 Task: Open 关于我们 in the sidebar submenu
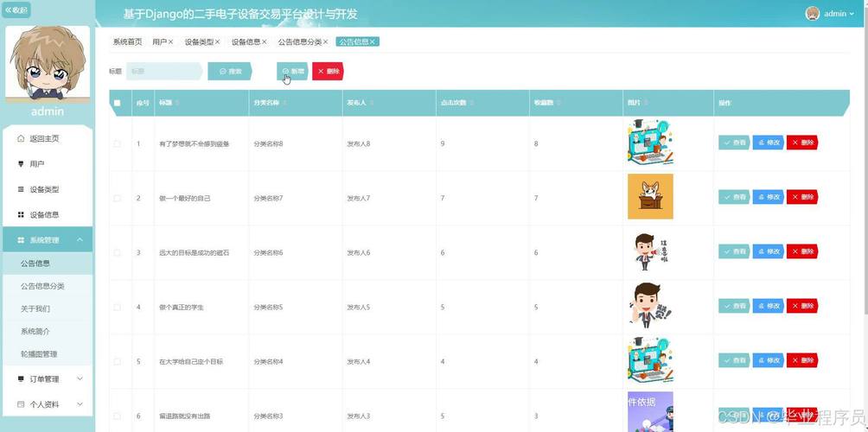(48, 308)
